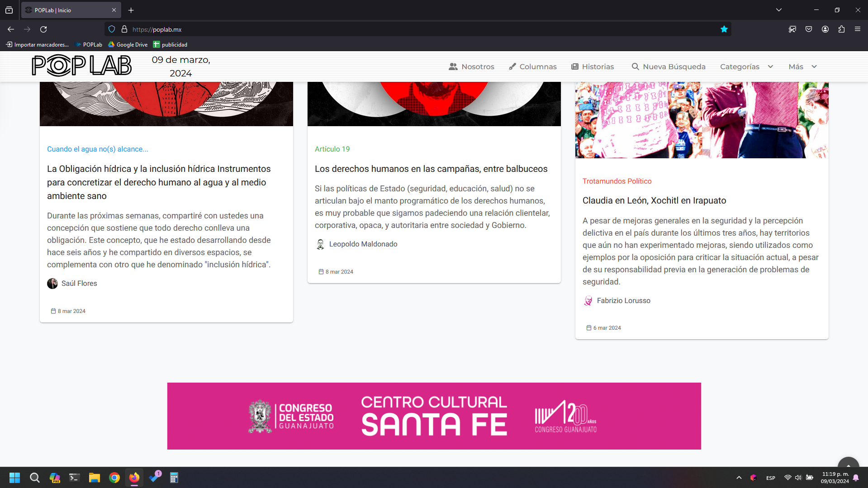Click the shield tracking protection icon
This screenshot has width=868, height=488.
pyautogui.click(x=112, y=29)
